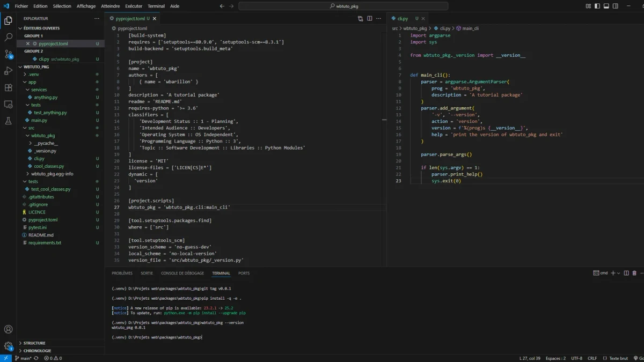Create a new terminal with the plus icon
Screen dimensions: 644x362
coord(613,273)
